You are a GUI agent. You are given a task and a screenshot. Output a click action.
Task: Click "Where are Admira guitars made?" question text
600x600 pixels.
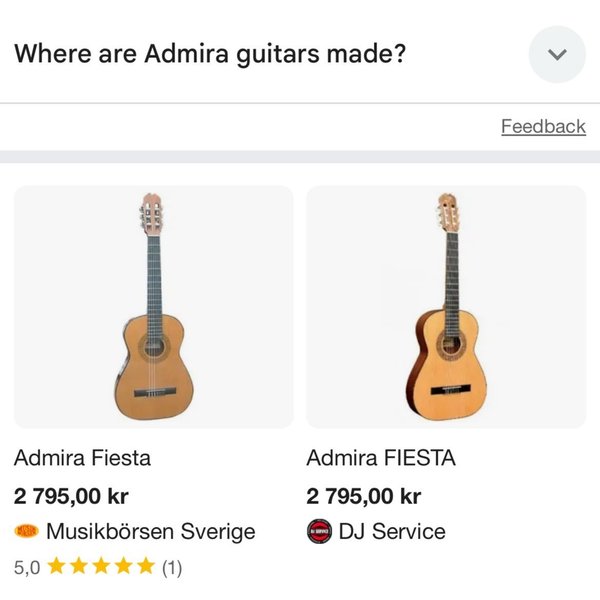210,54
